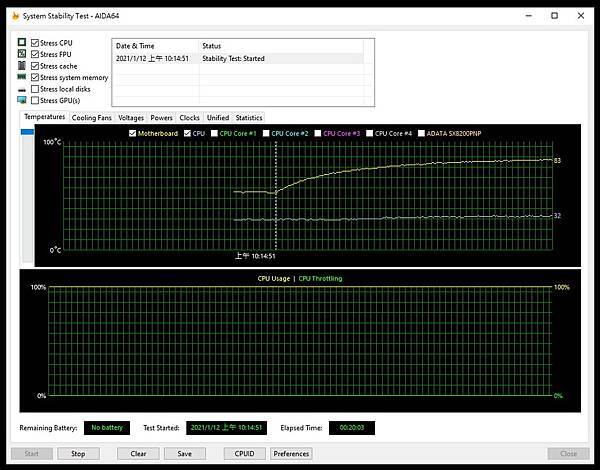The image size is (600, 470).
Task: Enable the Stress GPU(s) checkbox
Action: pos(37,101)
